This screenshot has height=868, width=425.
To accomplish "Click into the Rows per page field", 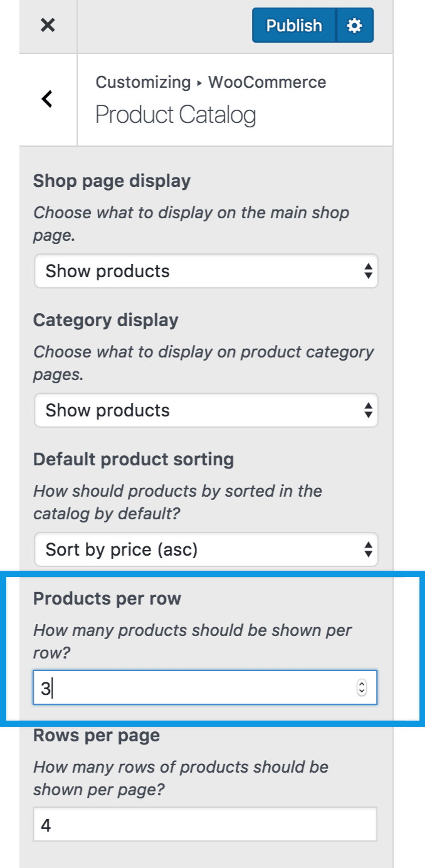I will tap(205, 825).
